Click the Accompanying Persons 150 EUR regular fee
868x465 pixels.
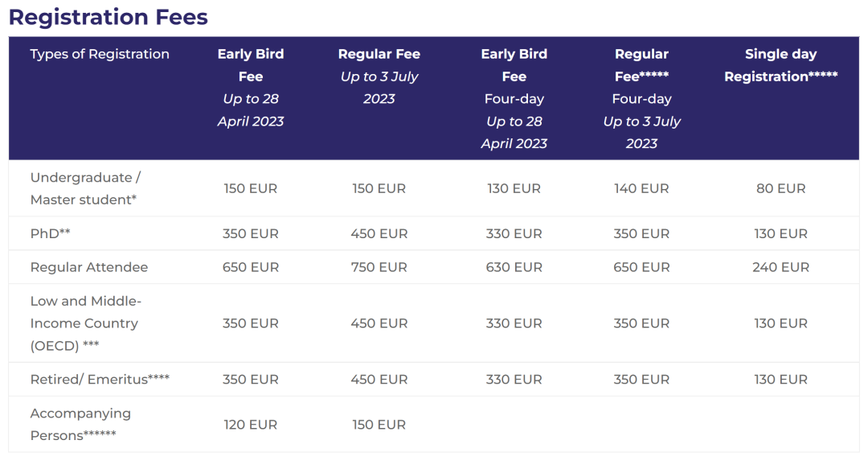click(379, 425)
